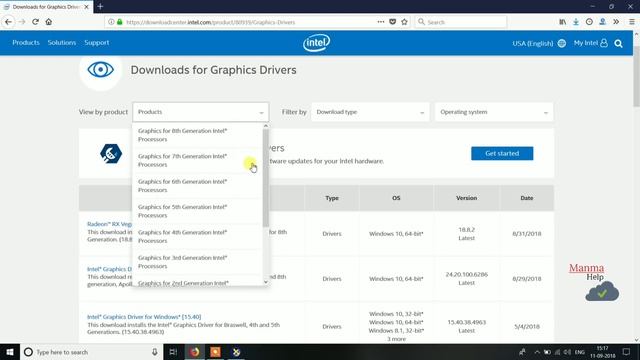Image resolution: width=640 pixels, height=360 pixels.
Task: Click the OS column header
Action: (x=396, y=198)
